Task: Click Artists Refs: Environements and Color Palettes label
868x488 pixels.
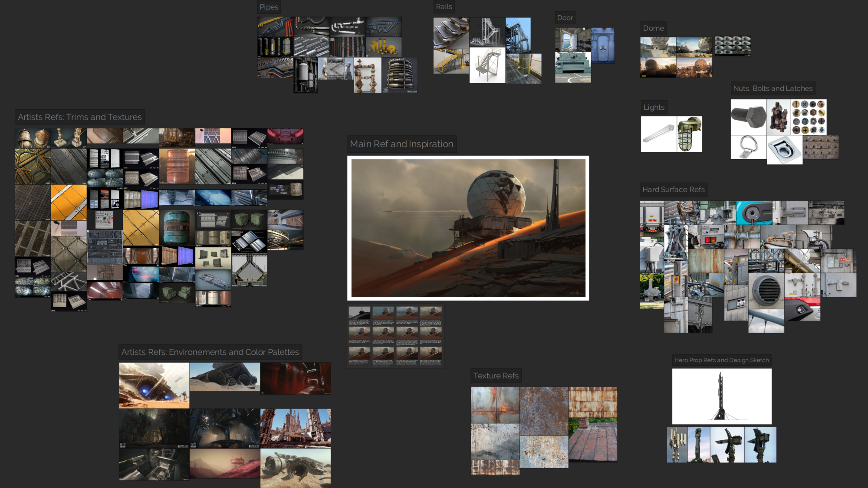Action: coord(210,352)
